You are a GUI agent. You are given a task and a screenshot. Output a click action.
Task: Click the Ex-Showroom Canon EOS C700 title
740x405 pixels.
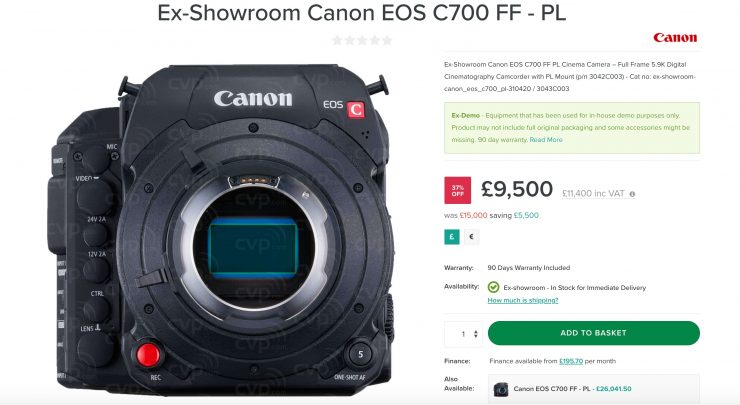point(362,13)
